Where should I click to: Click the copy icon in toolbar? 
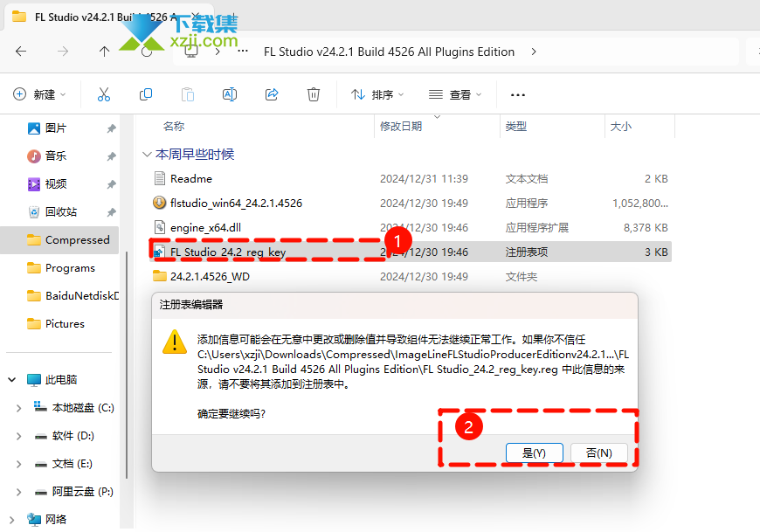click(x=146, y=94)
